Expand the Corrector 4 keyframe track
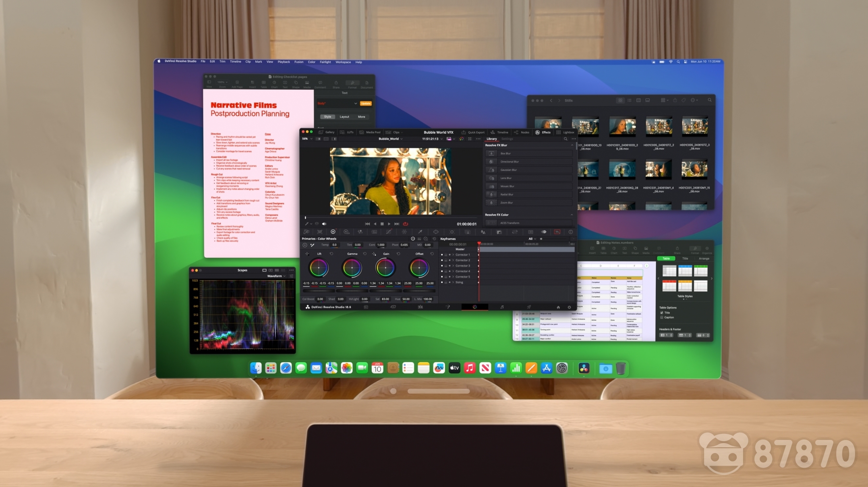868x487 pixels. tap(453, 271)
